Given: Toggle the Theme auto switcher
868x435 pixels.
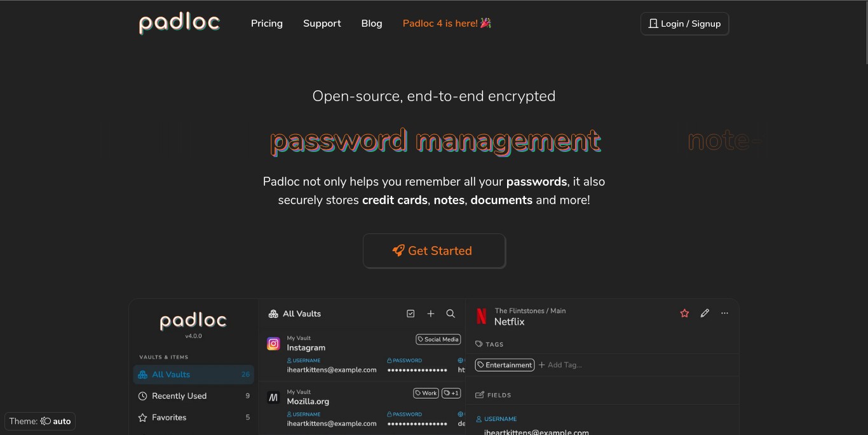Looking at the screenshot, I should point(40,421).
